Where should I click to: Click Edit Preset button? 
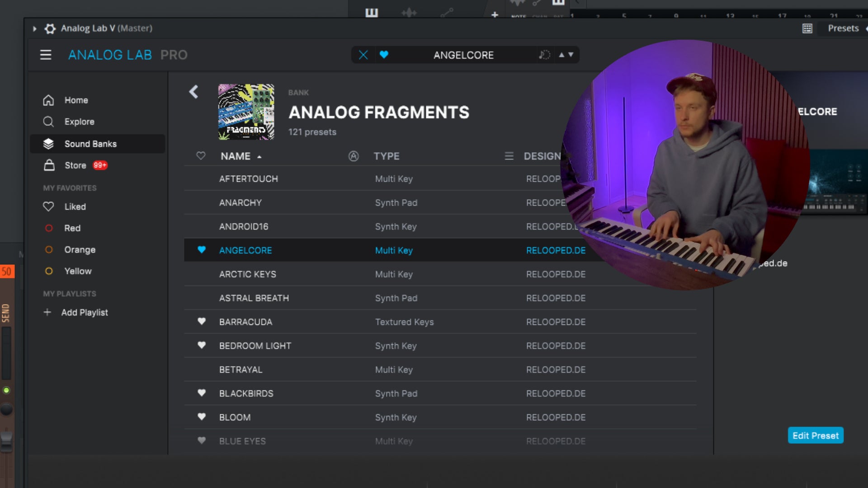(x=815, y=436)
